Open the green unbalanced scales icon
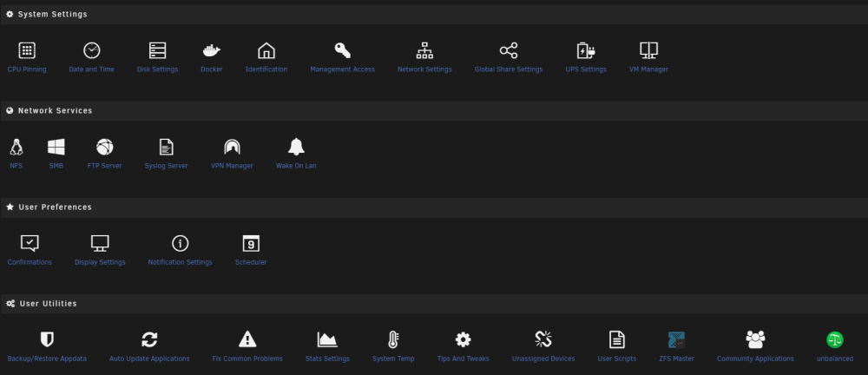 pyautogui.click(x=835, y=339)
